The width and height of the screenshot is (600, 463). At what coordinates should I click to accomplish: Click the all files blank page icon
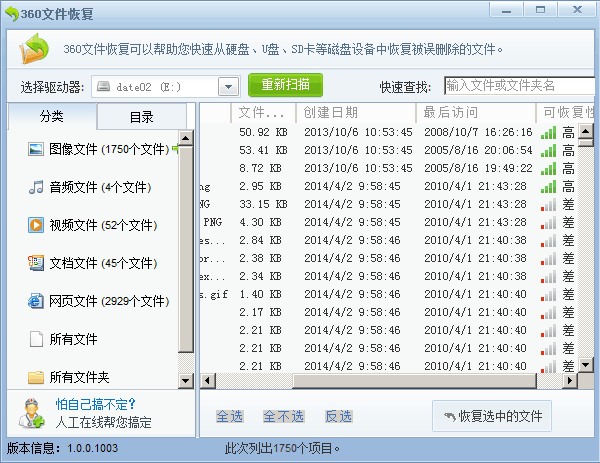pos(36,339)
